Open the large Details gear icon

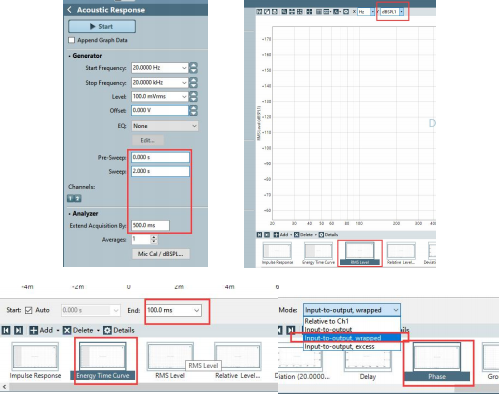107,330
